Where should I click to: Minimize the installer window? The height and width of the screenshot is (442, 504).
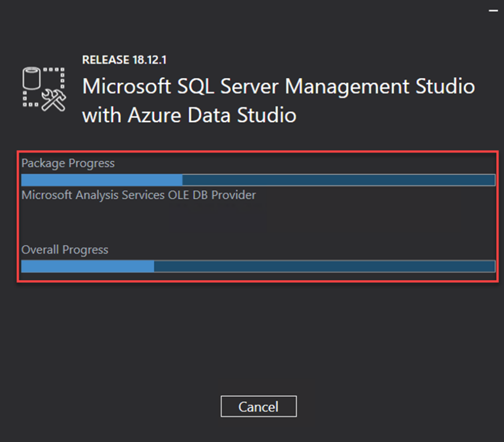point(493,11)
